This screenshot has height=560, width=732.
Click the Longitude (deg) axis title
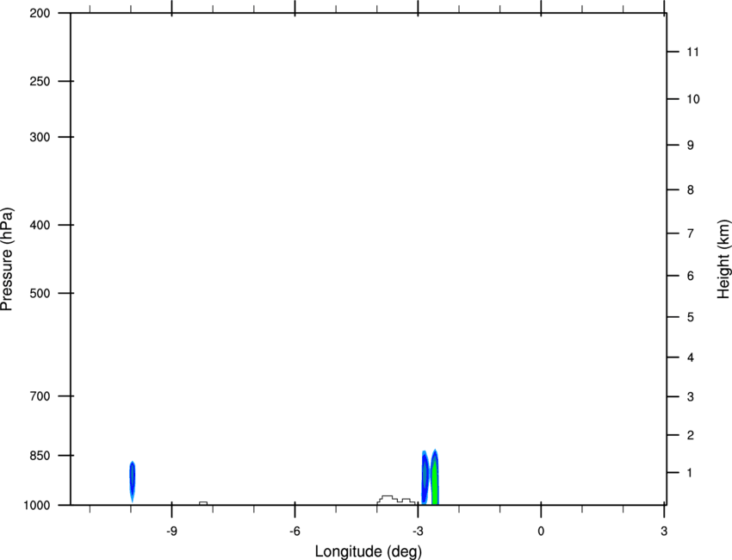(x=369, y=551)
